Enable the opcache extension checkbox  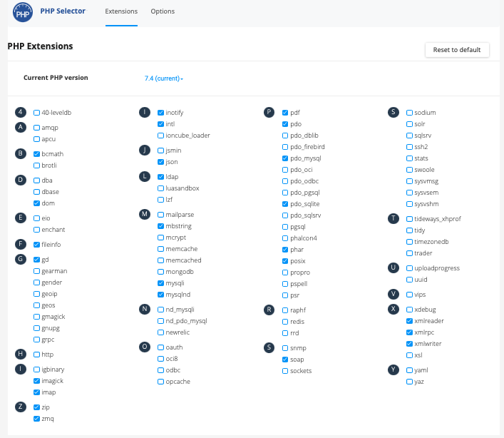pos(161,382)
